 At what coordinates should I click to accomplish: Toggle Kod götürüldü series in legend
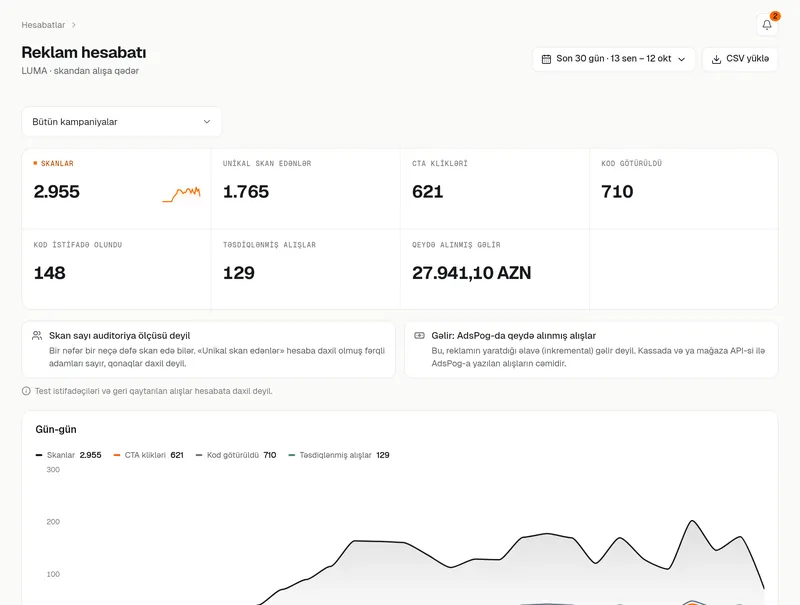pos(236,455)
